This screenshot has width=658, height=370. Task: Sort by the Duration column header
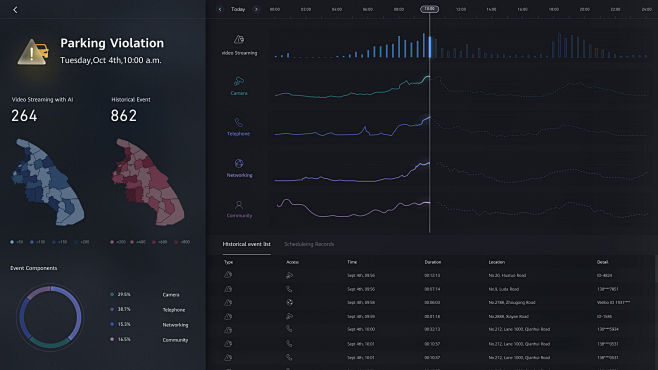(433, 262)
